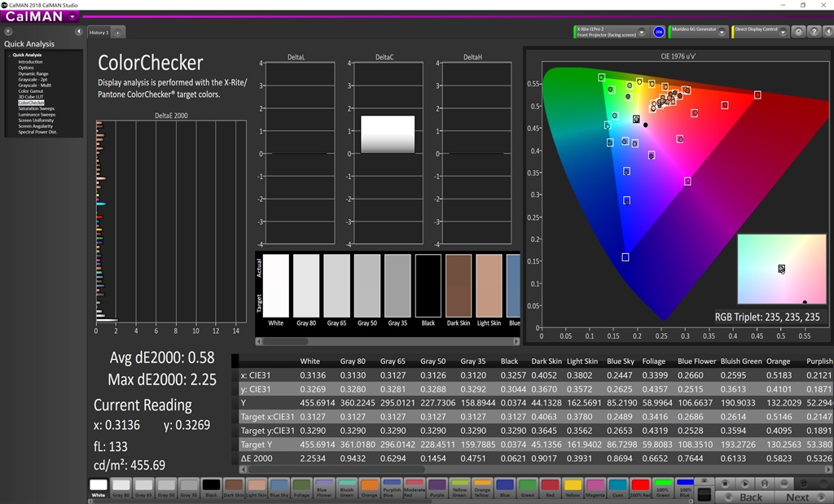Select the Gray 35 patch in bottom strip
Viewport: 834px width, 504px height.
(189, 488)
